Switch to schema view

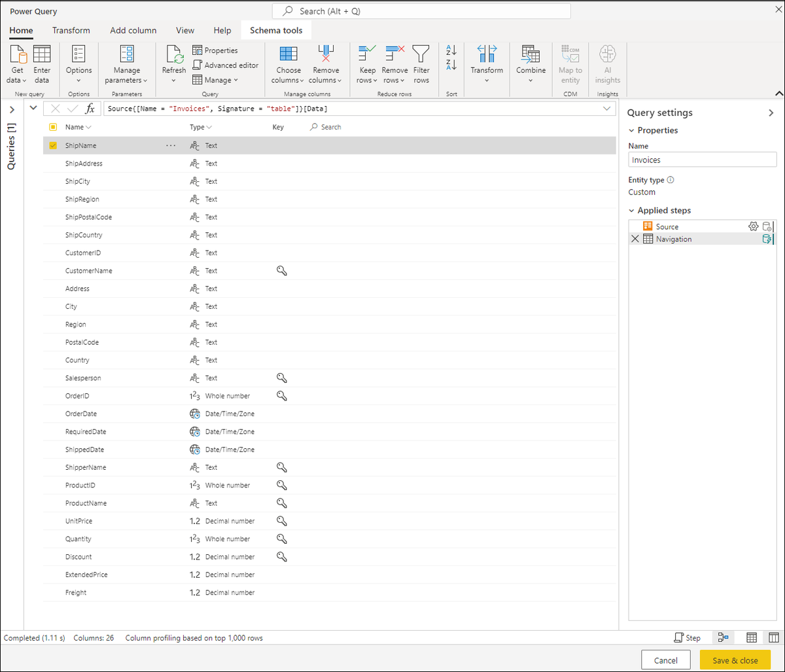773,638
